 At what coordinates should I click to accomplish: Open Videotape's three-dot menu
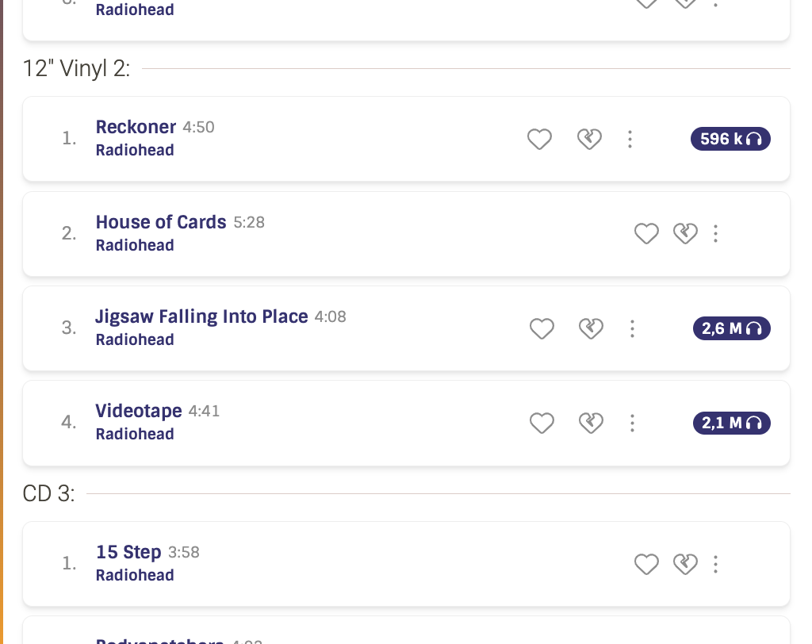[x=632, y=424]
